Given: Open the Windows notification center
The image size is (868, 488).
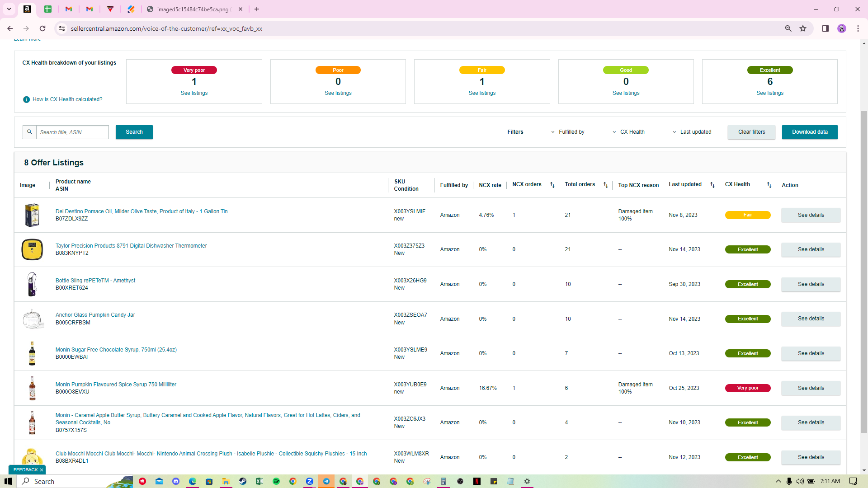Looking at the screenshot, I should point(853,481).
